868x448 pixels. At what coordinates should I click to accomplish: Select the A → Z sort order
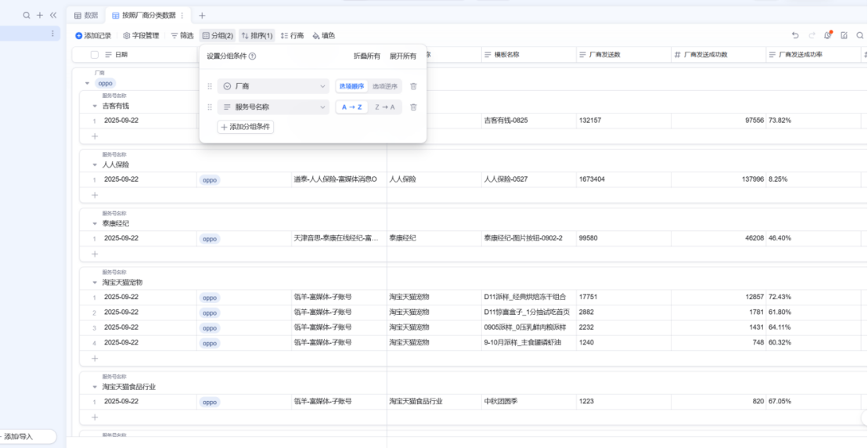pos(351,107)
